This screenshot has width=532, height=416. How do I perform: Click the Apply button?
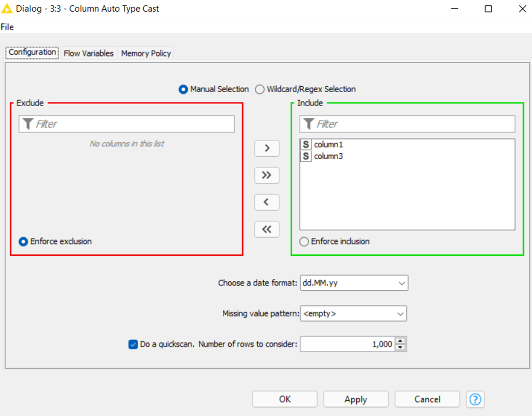coord(355,399)
